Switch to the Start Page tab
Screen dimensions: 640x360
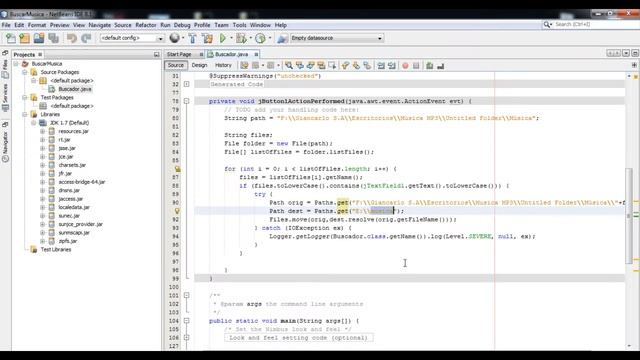(x=179, y=54)
